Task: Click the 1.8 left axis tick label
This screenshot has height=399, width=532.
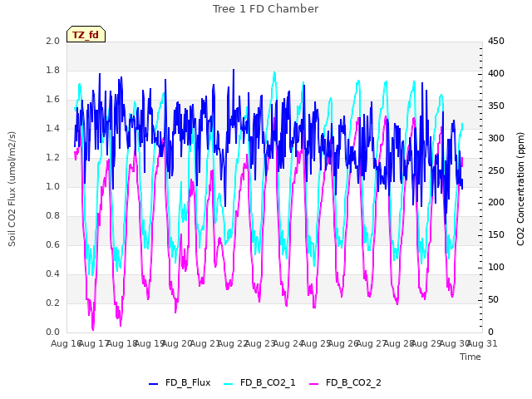Action: [x=52, y=71]
